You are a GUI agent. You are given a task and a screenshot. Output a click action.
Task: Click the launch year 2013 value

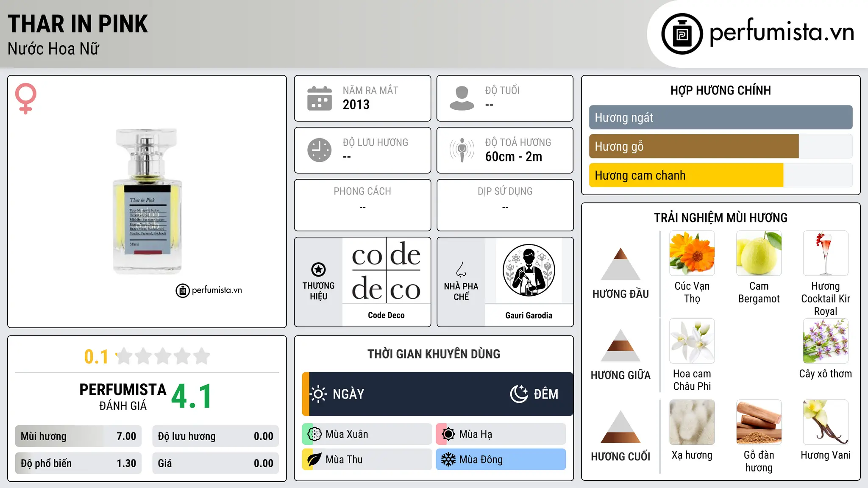pyautogui.click(x=356, y=105)
